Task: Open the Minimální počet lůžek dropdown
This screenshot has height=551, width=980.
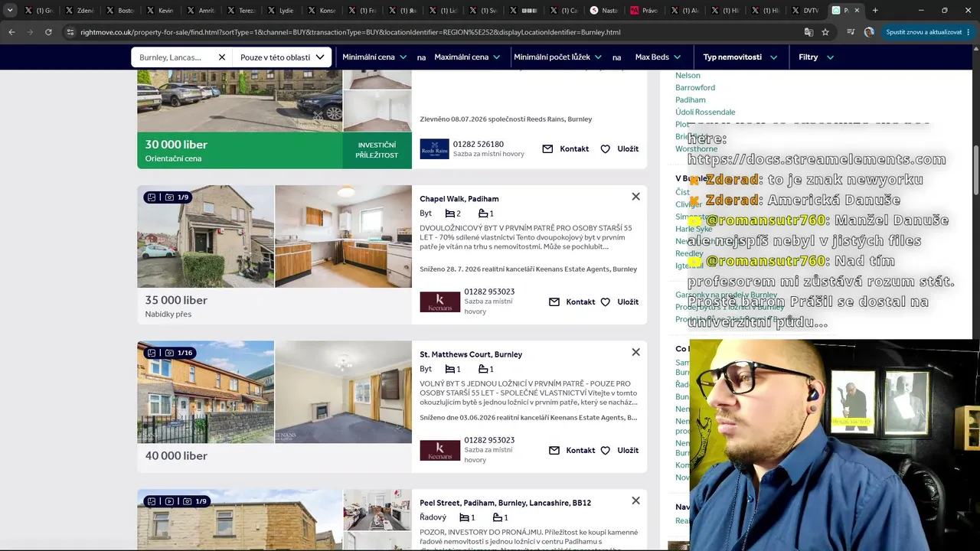Action: [x=557, y=57]
